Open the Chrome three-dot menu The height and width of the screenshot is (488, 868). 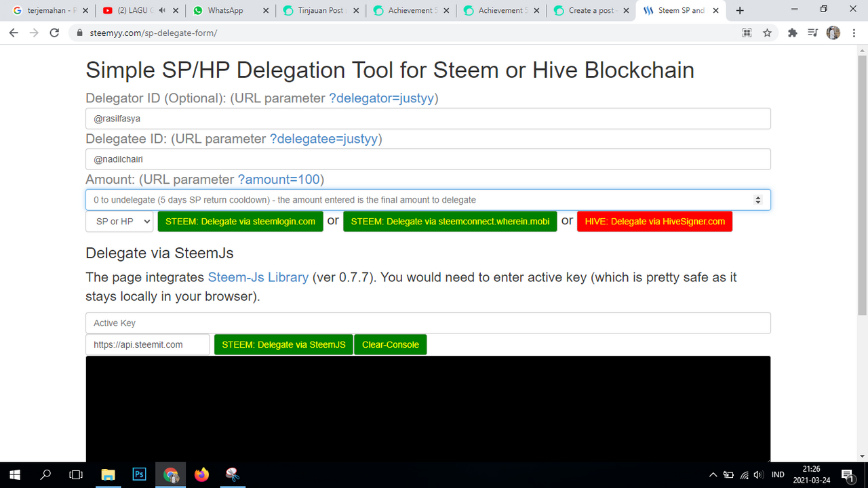click(853, 33)
